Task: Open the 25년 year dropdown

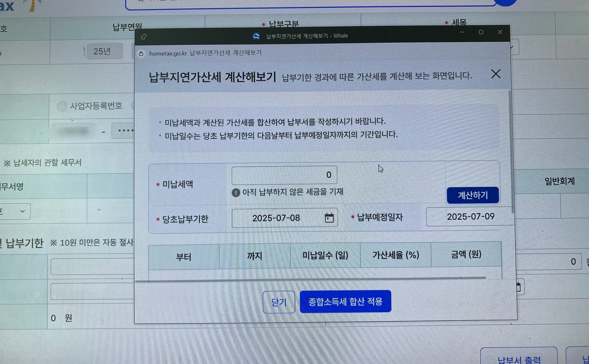Action: pos(105,51)
